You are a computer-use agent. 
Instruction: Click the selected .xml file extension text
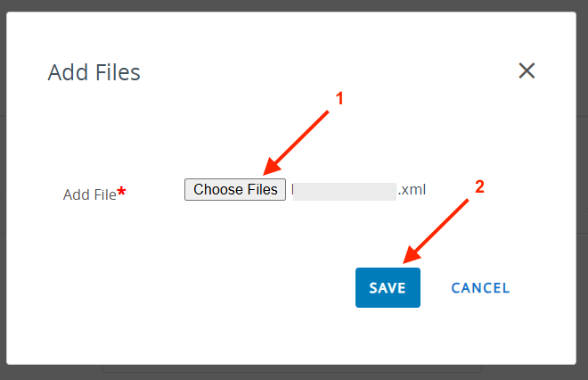click(412, 190)
